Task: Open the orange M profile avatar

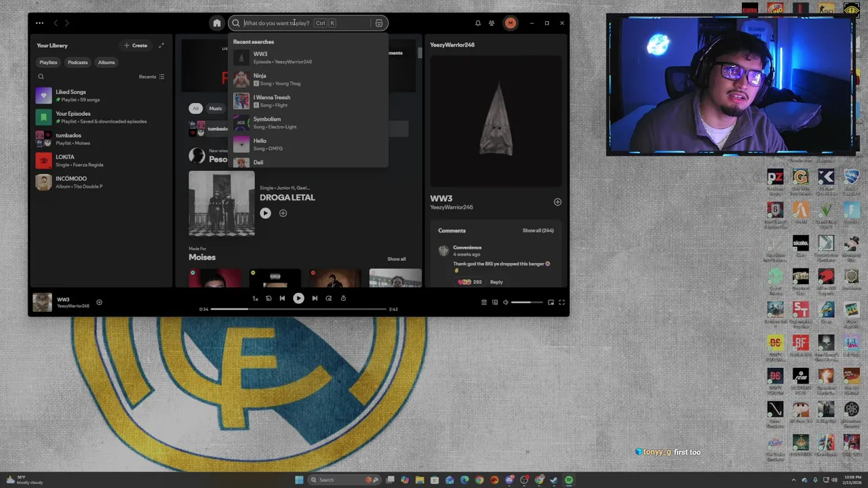Action: 510,23
